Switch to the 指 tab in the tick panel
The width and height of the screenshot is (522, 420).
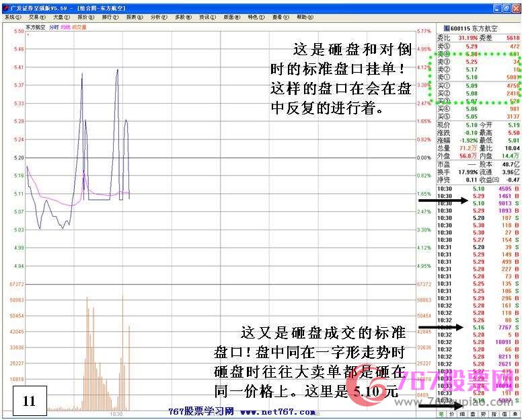494,414
